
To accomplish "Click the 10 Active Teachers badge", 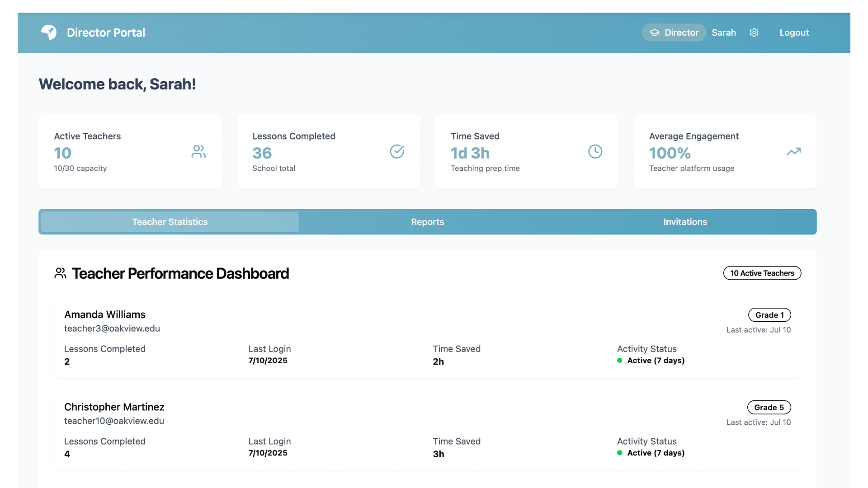I will pyautogui.click(x=762, y=273).
